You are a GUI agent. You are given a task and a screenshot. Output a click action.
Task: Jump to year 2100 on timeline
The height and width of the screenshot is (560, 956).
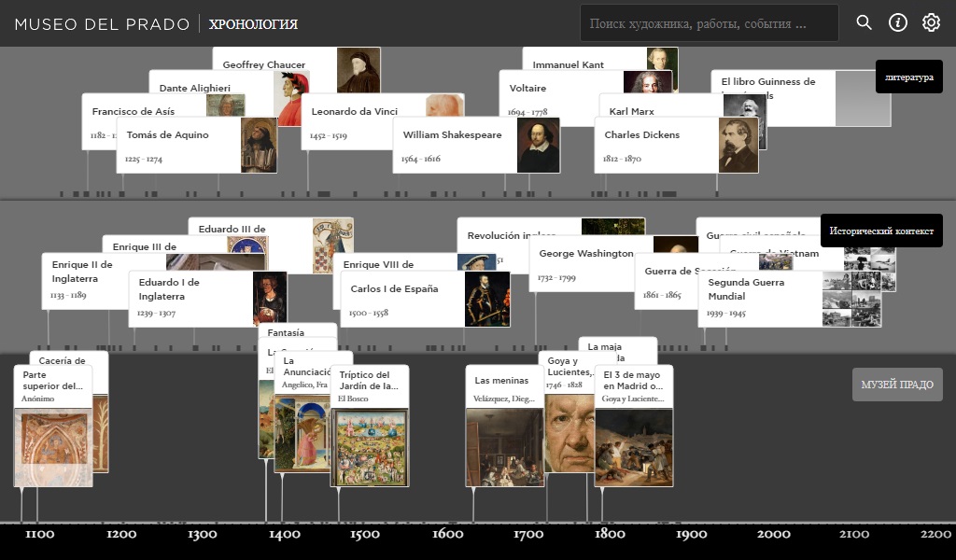[854, 535]
